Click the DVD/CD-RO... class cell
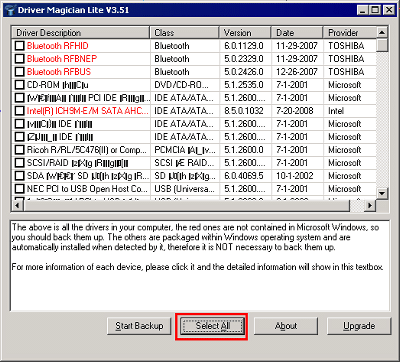This screenshot has height=362, width=400. pyautogui.click(x=182, y=85)
